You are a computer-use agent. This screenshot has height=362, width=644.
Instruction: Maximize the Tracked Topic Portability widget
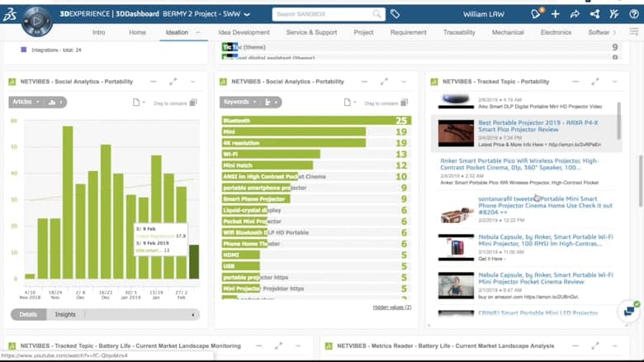595,82
